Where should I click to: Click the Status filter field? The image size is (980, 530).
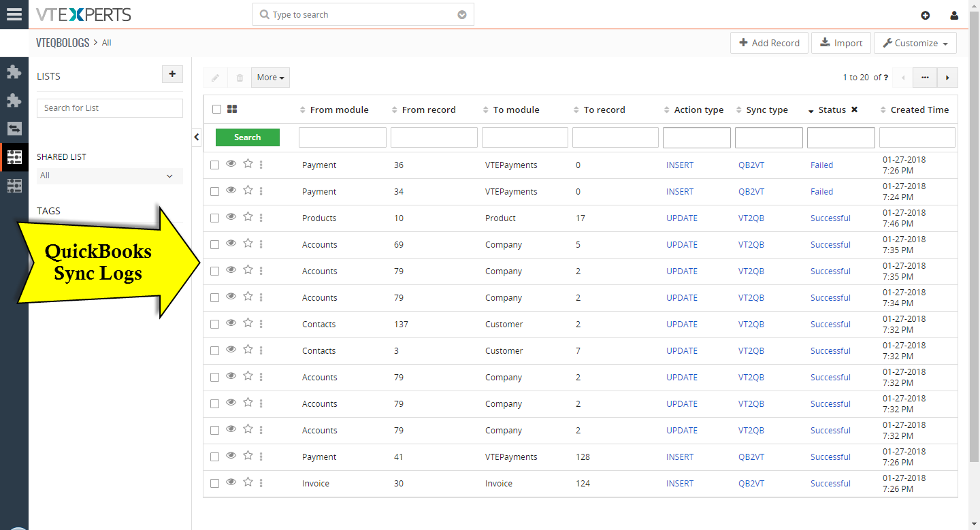pyautogui.click(x=841, y=137)
